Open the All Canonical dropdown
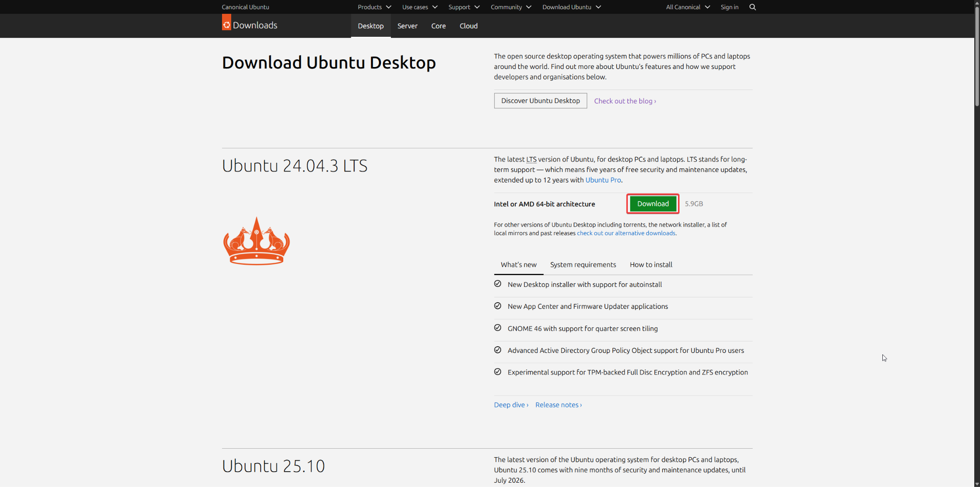 pos(688,7)
